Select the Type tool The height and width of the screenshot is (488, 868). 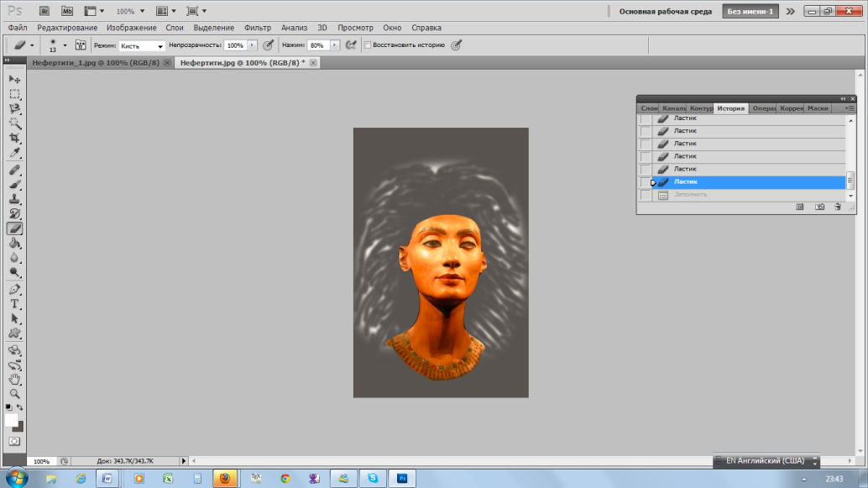click(14, 303)
